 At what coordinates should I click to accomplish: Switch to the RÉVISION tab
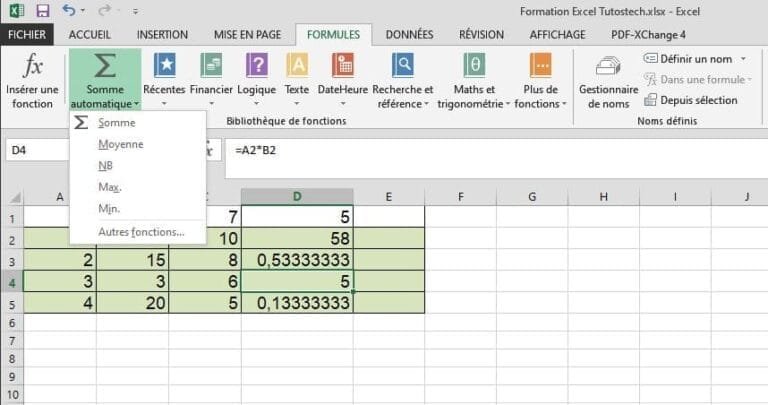click(x=481, y=35)
